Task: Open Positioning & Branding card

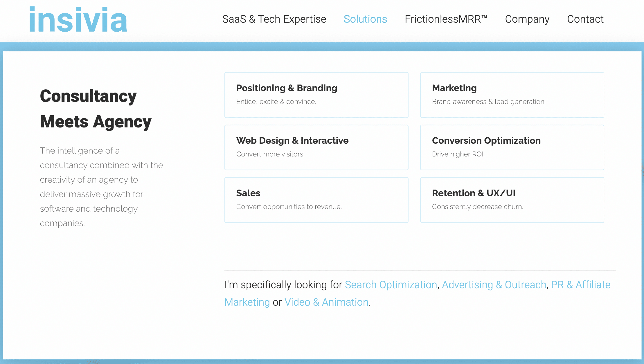Action: coord(316,95)
